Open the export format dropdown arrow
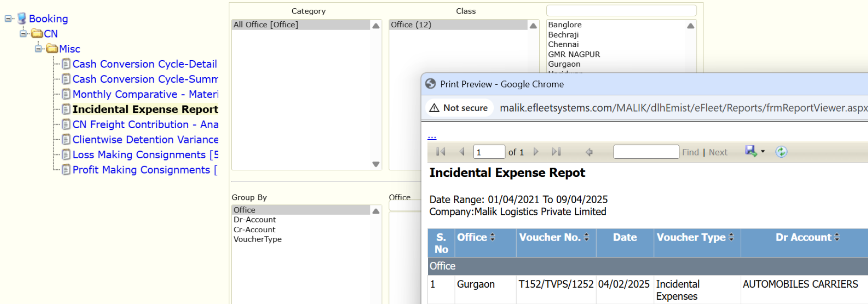This screenshot has width=868, height=304. coord(763,151)
